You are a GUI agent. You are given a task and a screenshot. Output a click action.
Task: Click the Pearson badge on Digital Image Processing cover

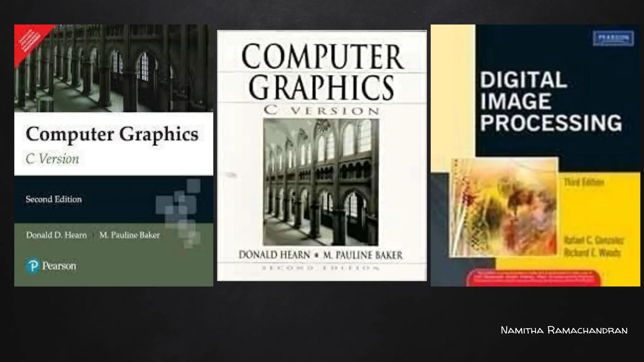click(613, 38)
